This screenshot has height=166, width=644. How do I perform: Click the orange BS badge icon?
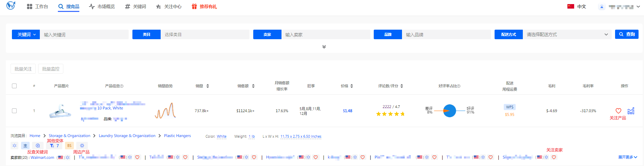pos(69,146)
